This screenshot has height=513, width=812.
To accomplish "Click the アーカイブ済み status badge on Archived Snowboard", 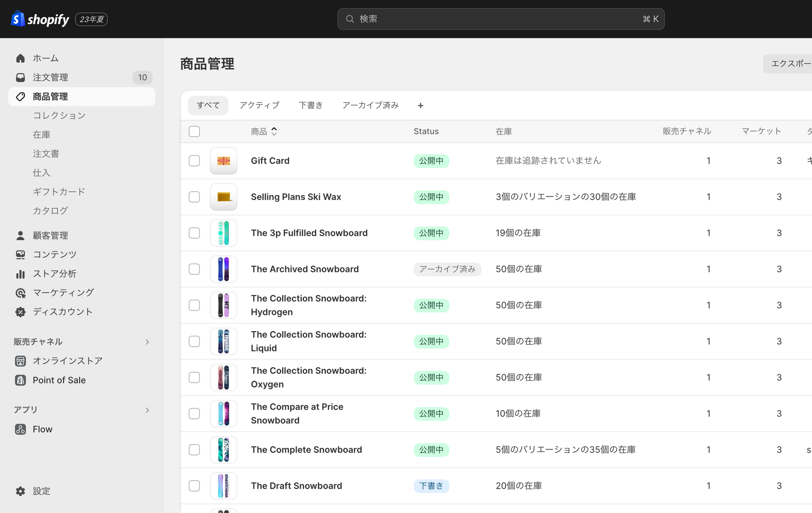I will (x=447, y=269).
